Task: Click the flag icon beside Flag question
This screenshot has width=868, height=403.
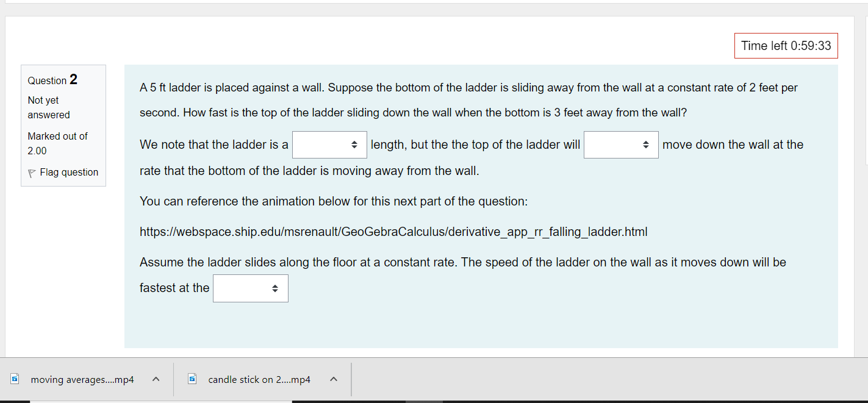Action: (x=31, y=172)
